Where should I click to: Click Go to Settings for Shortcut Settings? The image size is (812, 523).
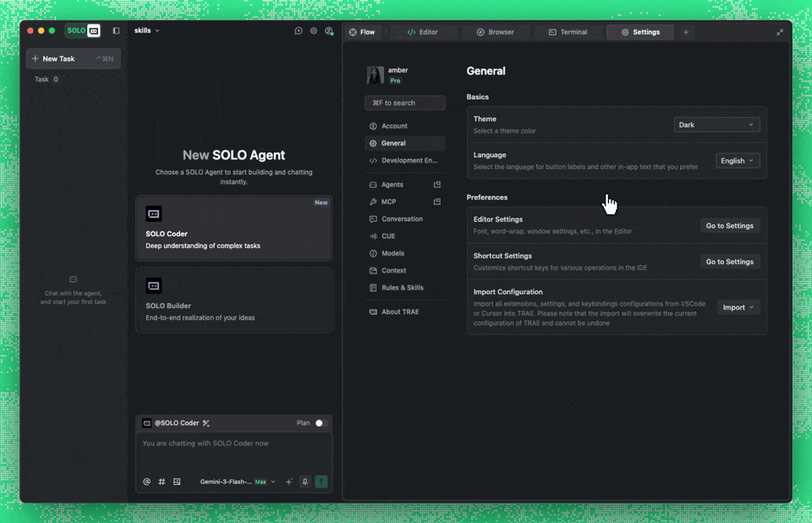[x=730, y=261]
